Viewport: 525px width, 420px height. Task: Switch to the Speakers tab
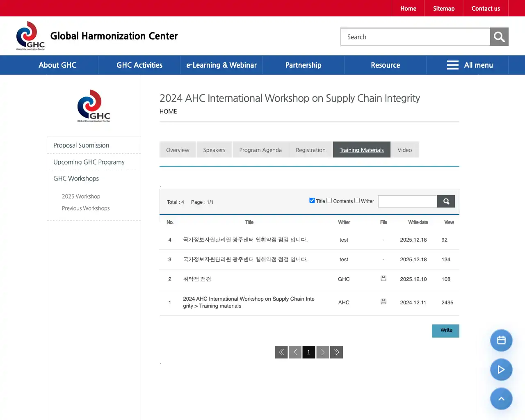tap(214, 150)
